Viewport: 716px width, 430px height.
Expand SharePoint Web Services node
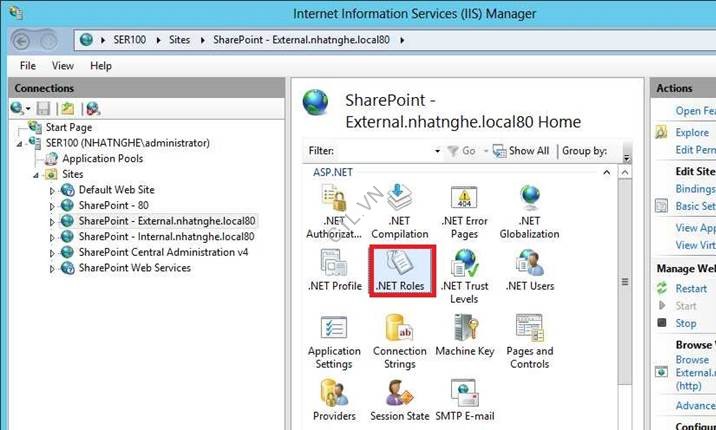pyautogui.click(x=52, y=269)
